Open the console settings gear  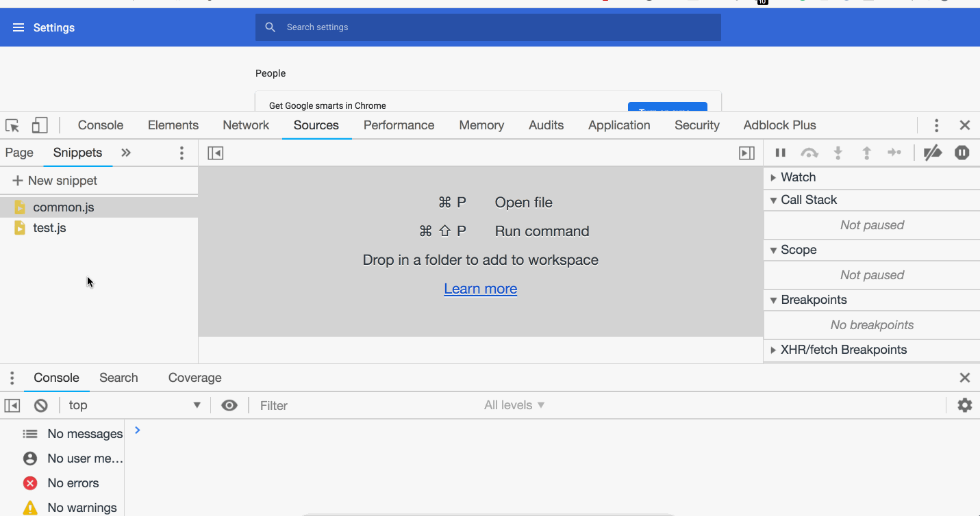click(x=964, y=405)
